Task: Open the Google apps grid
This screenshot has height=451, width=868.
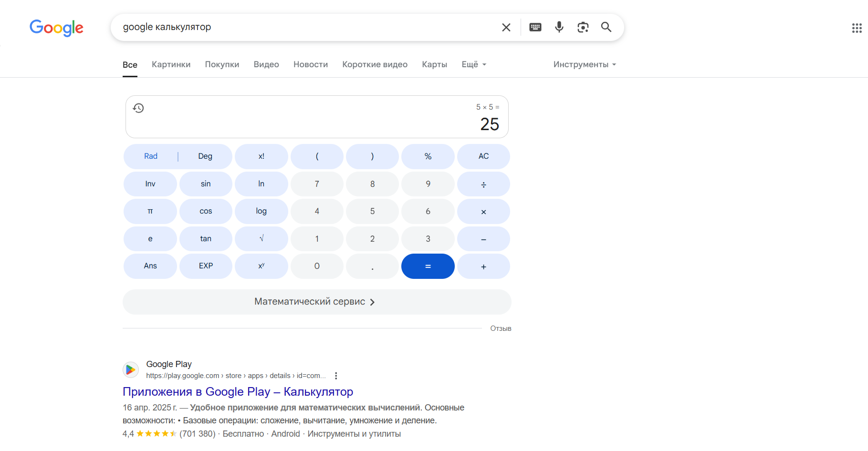Action: click(857, 28)
